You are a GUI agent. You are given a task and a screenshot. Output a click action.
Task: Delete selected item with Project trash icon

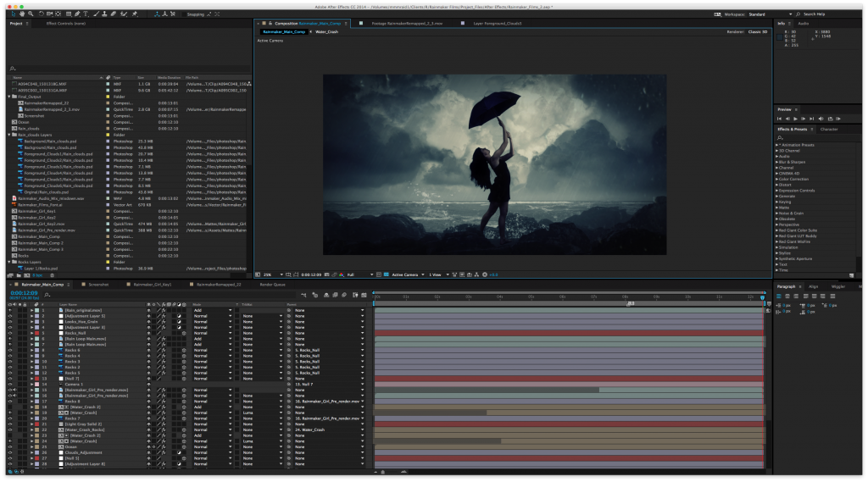[x=52, y=275]
